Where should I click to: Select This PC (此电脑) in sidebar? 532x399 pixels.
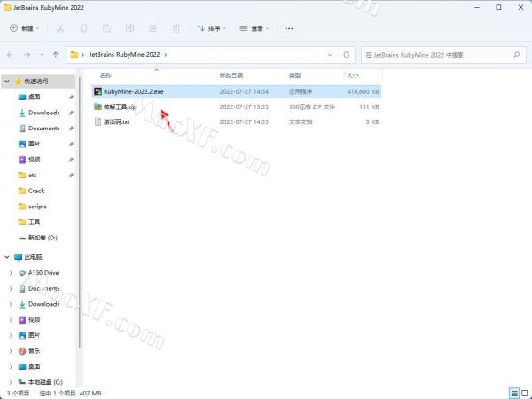pos(34,257)
